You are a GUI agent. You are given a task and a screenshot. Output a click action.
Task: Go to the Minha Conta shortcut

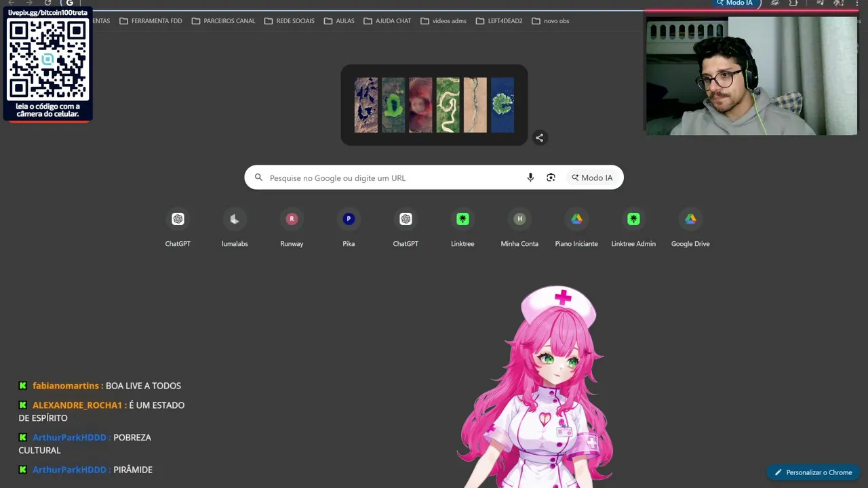point(519,228)
